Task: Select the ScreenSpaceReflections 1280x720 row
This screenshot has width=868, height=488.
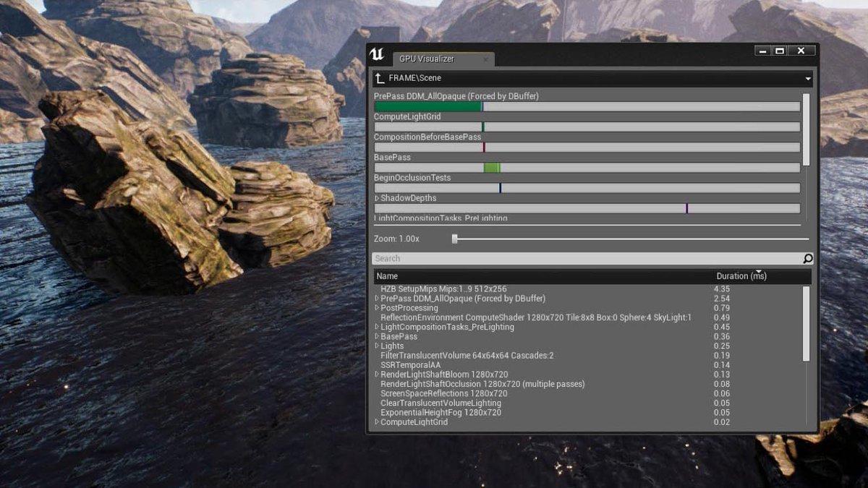Action: click(587, 393)
